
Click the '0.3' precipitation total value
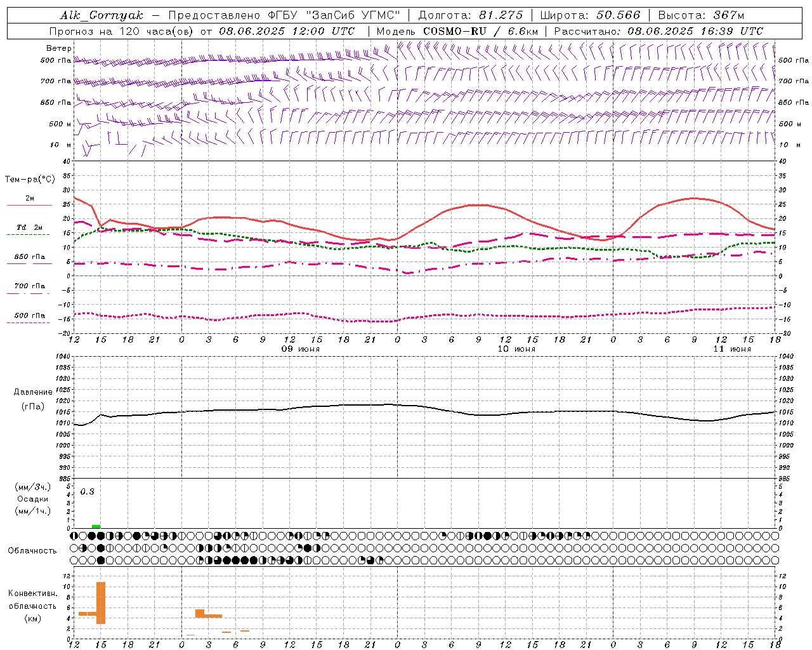87,491
